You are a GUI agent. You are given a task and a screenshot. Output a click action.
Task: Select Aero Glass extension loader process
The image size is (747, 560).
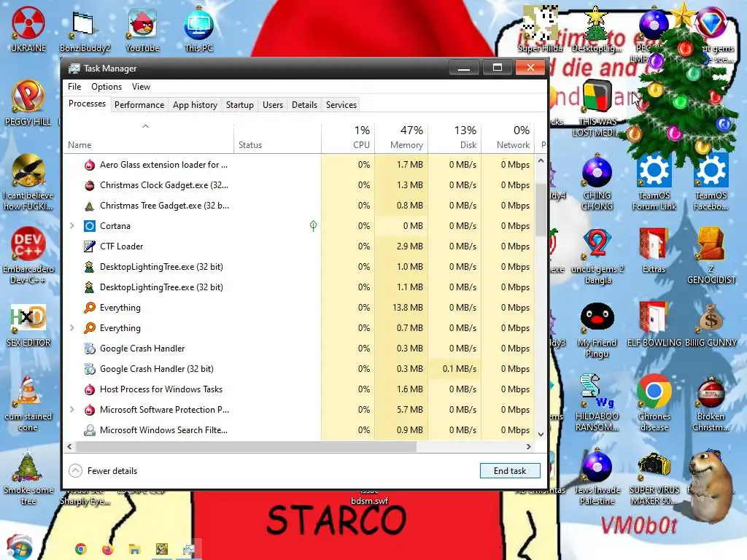coord(299,164)
